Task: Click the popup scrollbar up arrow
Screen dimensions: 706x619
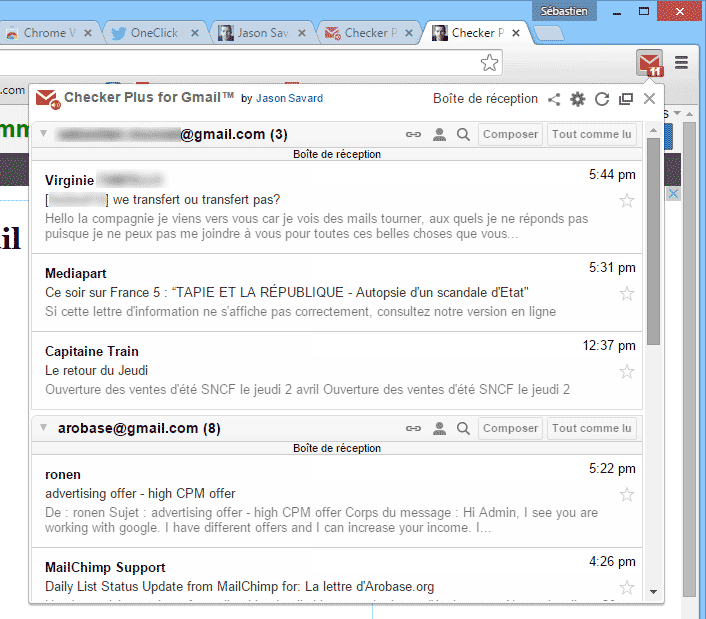Action: coord(653,130)
